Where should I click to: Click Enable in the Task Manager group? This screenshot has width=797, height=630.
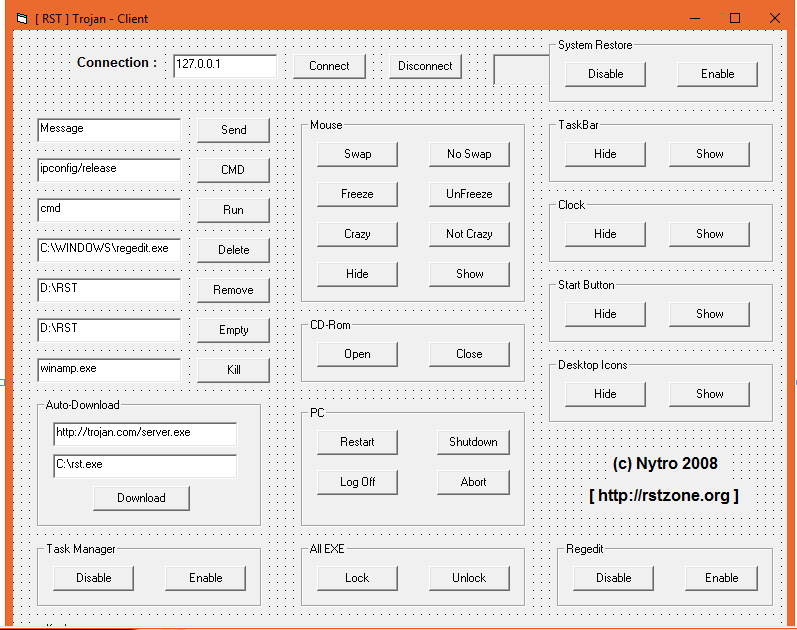pos(205,578)
